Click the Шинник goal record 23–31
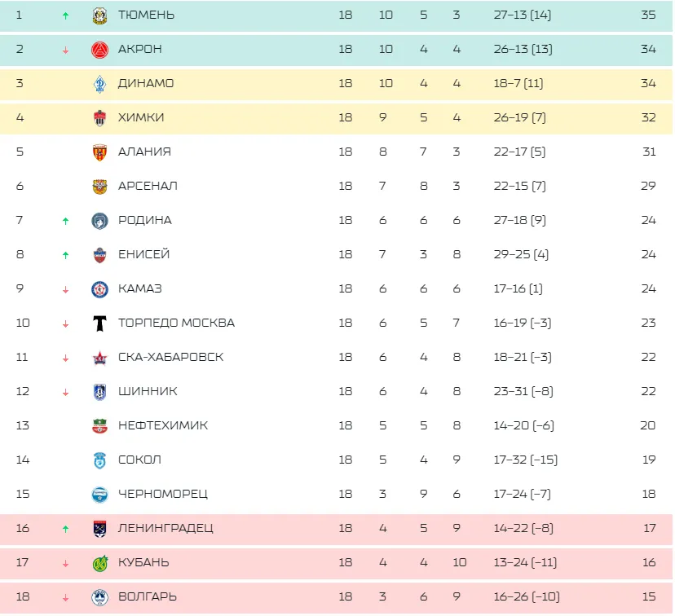This screenshot has height=616, width=675. pos(511,391)
